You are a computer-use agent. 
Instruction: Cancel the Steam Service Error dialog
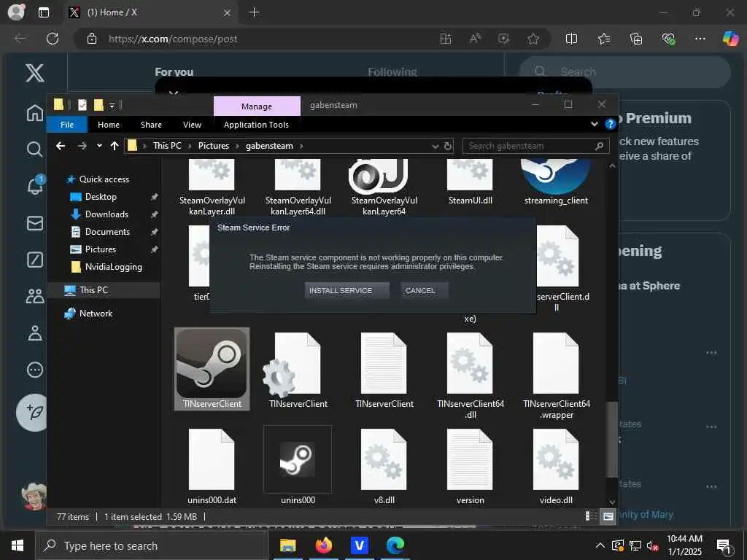tap(424, 290)
